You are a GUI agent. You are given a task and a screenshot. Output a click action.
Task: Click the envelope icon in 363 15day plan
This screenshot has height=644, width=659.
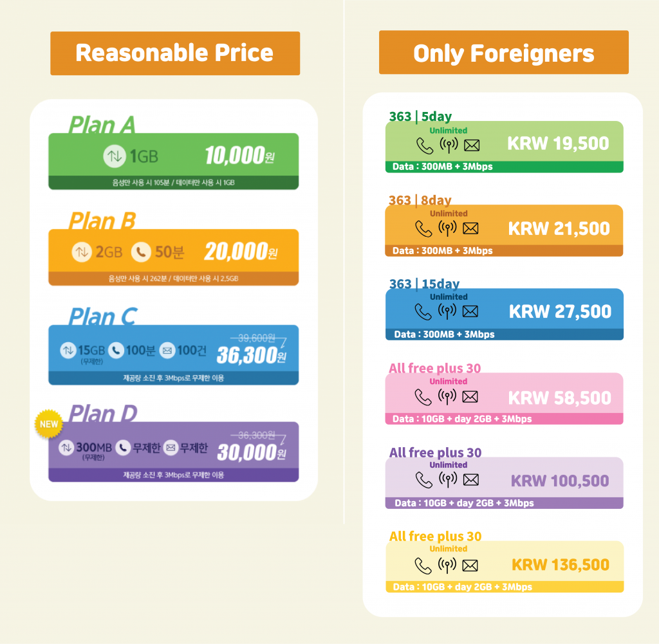tap(470, 311)
